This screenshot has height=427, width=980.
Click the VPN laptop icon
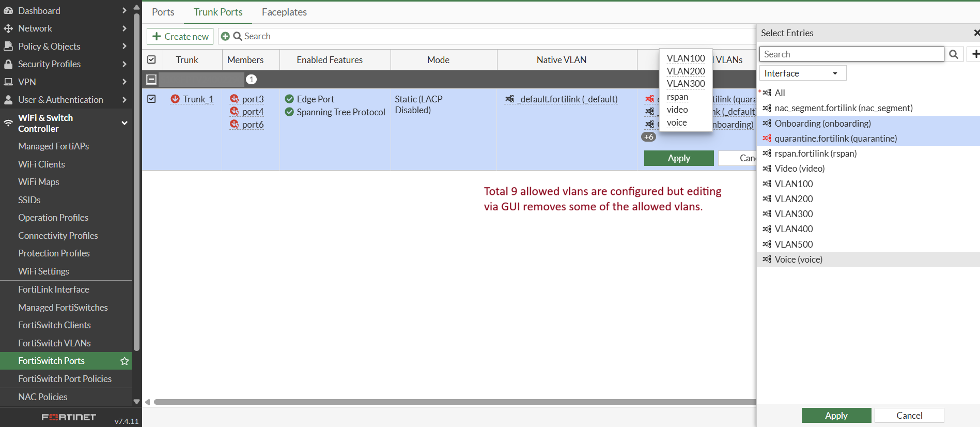tap(8, 82)
